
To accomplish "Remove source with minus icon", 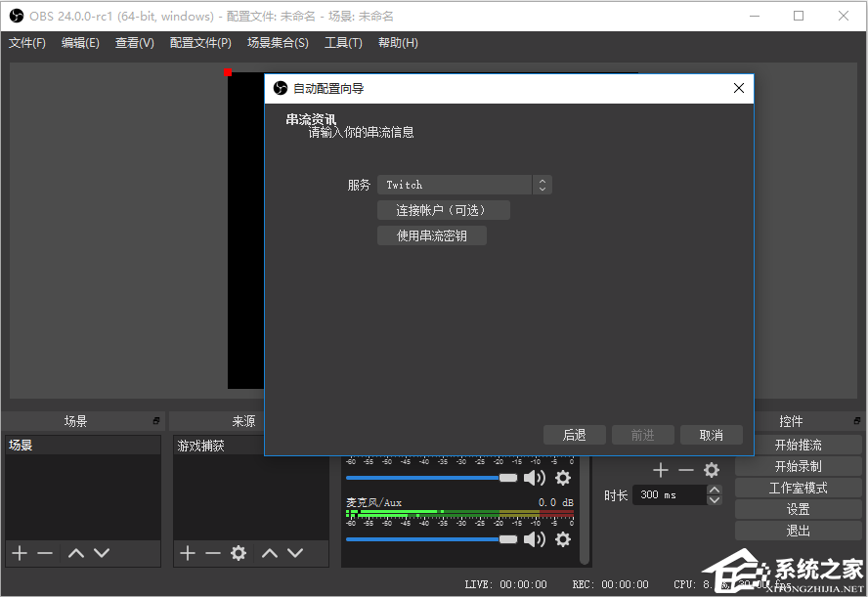I will [x=213, y=553].
